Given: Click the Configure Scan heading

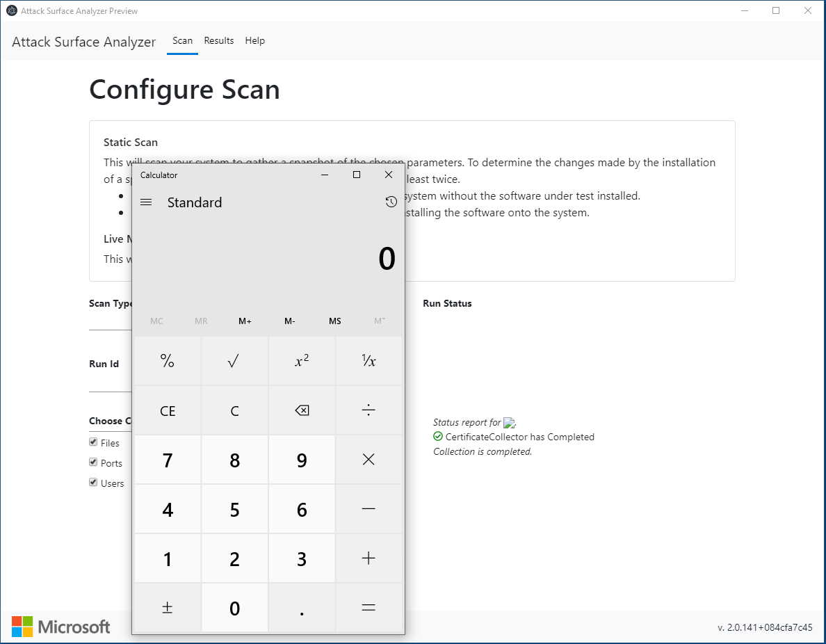Looking at the screenshot, I should [184, 90].
